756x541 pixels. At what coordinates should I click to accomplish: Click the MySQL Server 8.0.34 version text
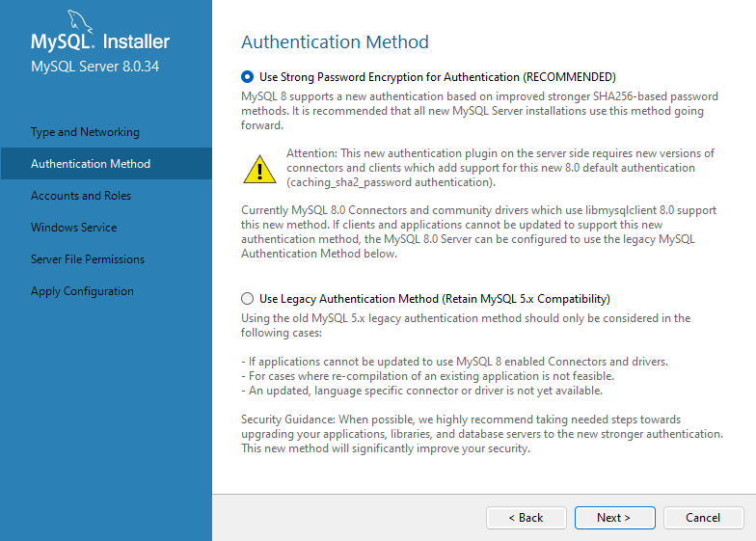[x=94, y=66]
